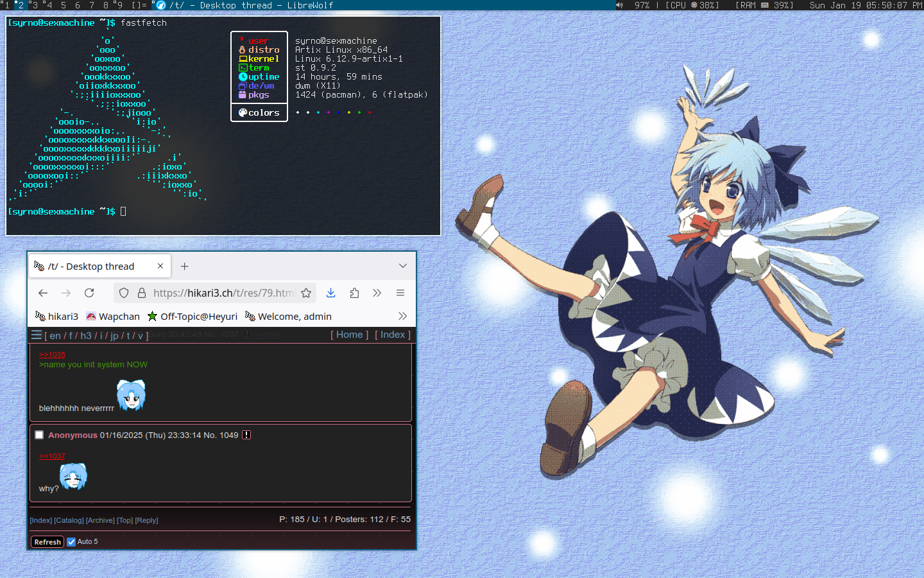
Task: Disable the Auto refresh checkbox
Action: pyautogui.click(x=71, y=541)
